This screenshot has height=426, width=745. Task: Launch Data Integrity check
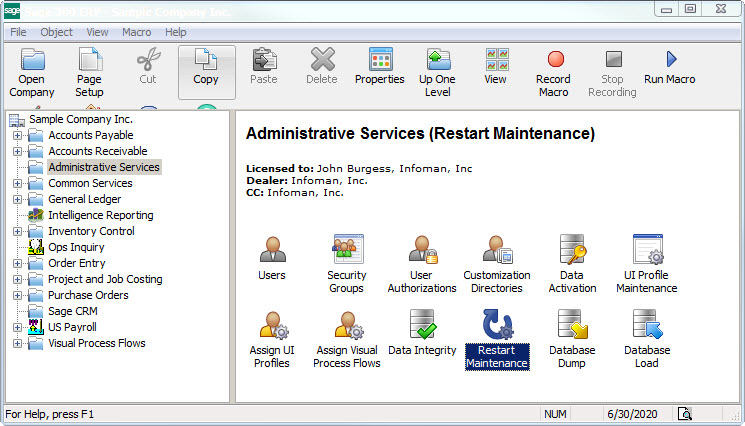(x=422, y=332)
